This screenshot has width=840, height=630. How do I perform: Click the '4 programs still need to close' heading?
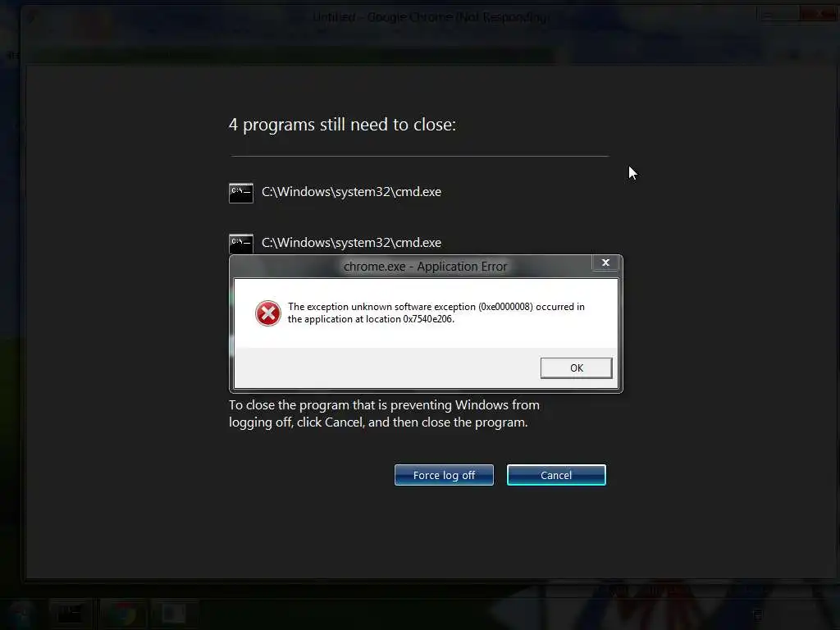click(x=342, y=125)
